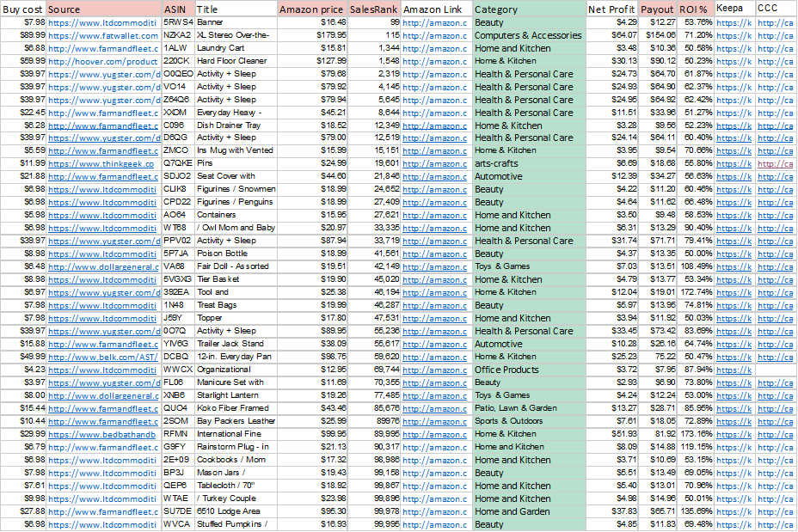Select the title cell 'XL Stereo Over-the-'
This screenshot has height=532, width=798.
(236, 35)
